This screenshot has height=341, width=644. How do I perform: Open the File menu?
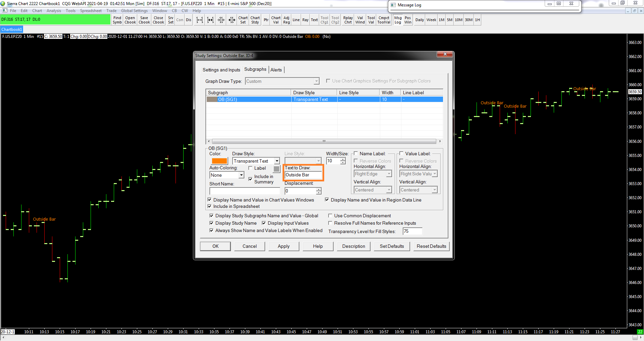coord(13,11)
